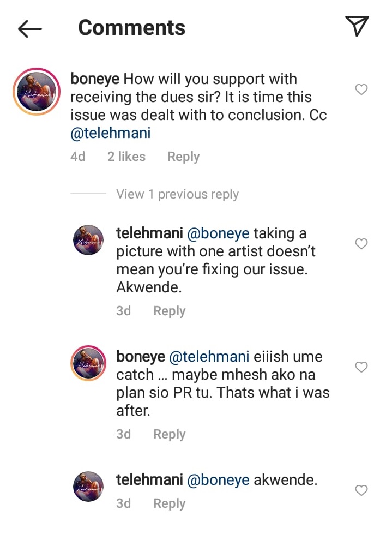392x534 pixels.
Task: Reply to boneye's eiiish ume catch comment
Action: [x=169, y=435]
